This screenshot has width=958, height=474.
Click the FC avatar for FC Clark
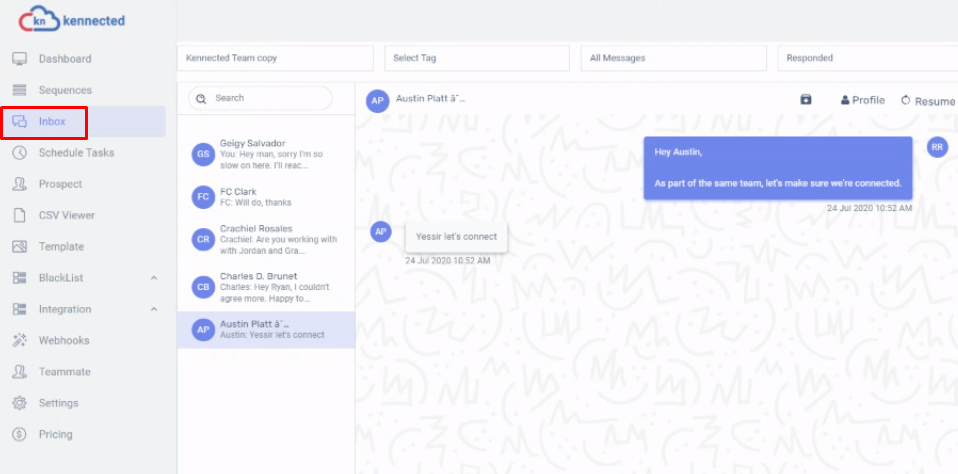coord(203,197)
